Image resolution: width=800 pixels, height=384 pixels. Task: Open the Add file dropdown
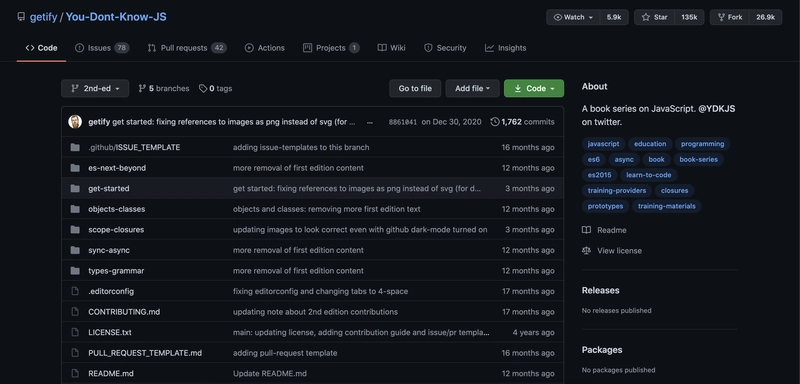click(x=472, y=88)
